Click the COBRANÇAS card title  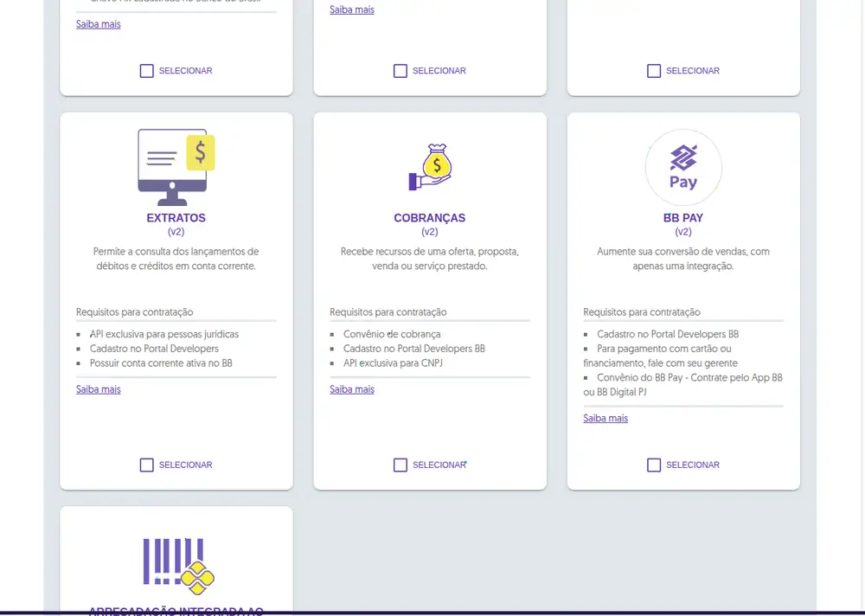click(430, 217)
